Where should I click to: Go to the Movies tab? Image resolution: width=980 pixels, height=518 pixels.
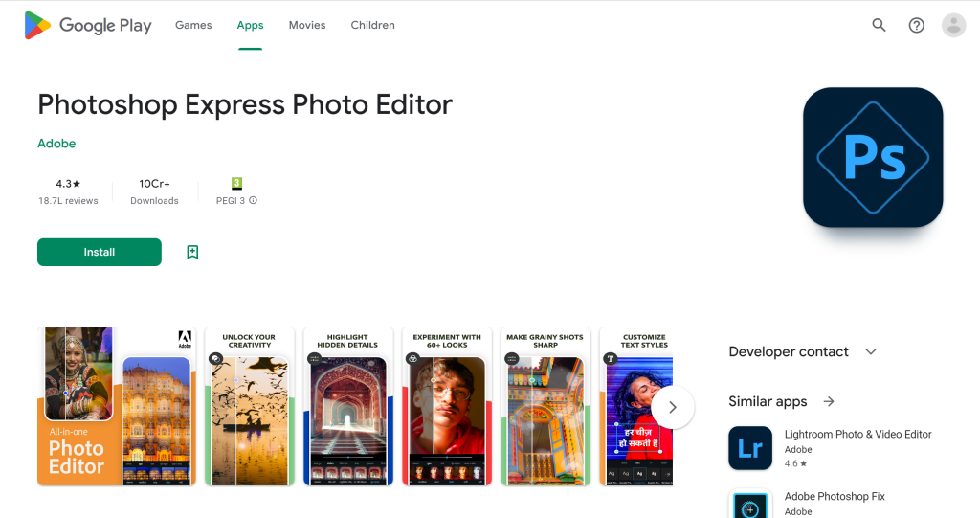coord(307,25)
